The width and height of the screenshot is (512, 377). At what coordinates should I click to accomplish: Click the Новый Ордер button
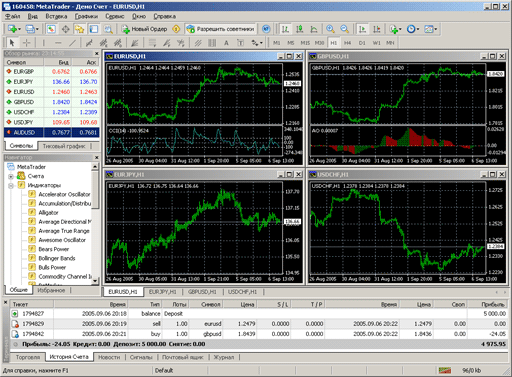[145, 29]
